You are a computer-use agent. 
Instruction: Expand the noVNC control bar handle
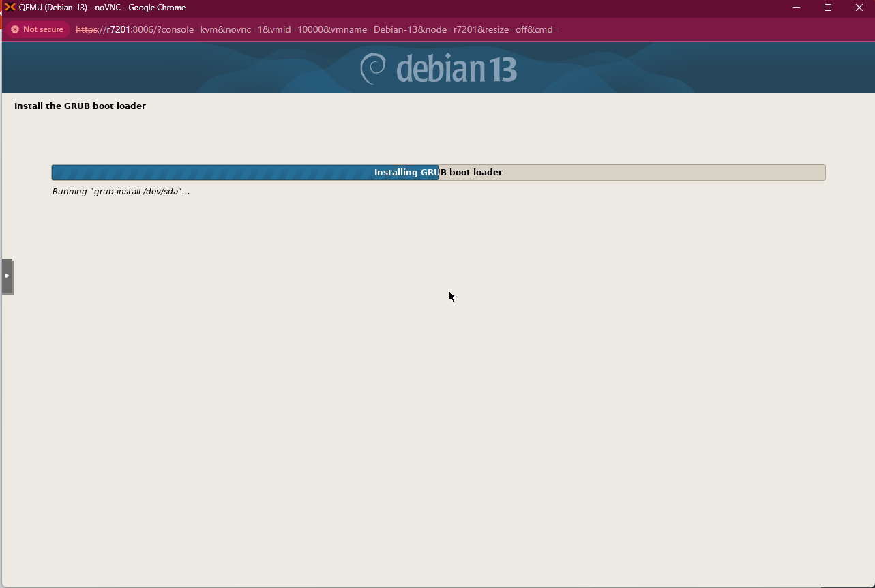pos(7,276)
